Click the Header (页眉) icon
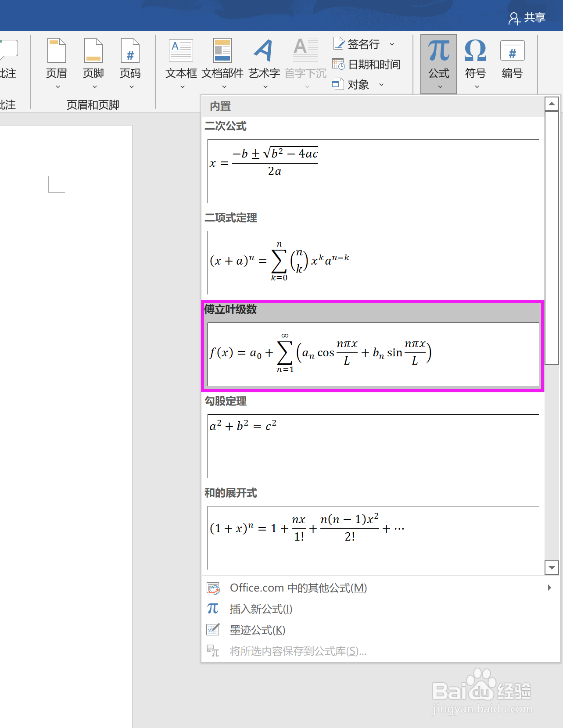 (57, 51)
